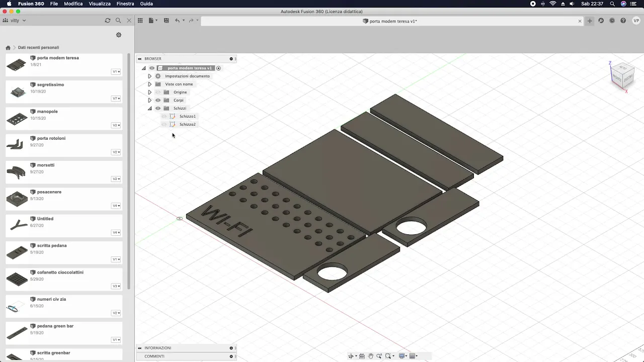Open the vitty team dropdown
The height and width of the screenshot is (362, 644).
14,21
